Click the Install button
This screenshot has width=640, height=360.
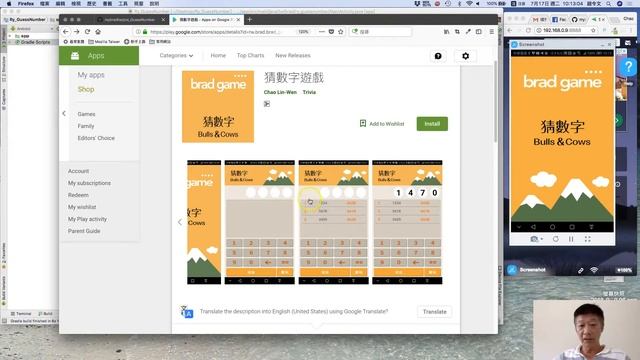click(x=432, y=124)
